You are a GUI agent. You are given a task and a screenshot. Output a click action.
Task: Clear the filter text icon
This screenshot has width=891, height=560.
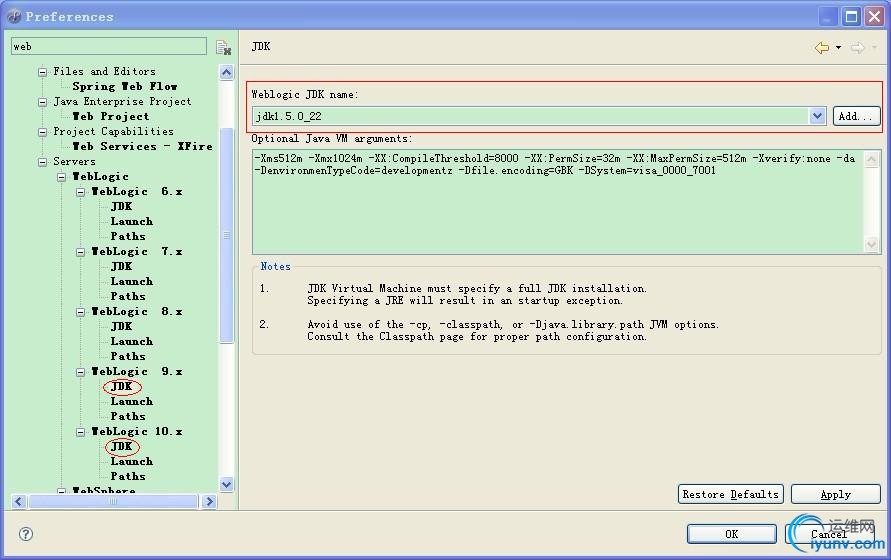[223, 47]
